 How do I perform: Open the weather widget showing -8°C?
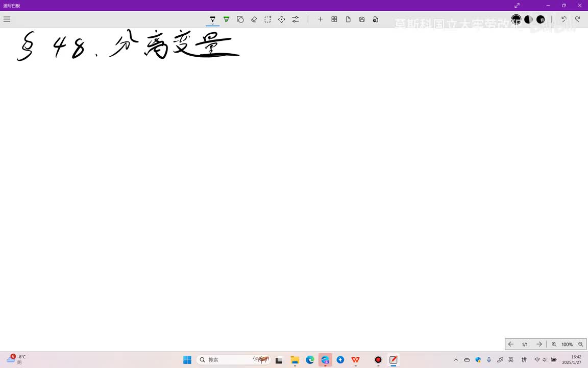(16, 359)
